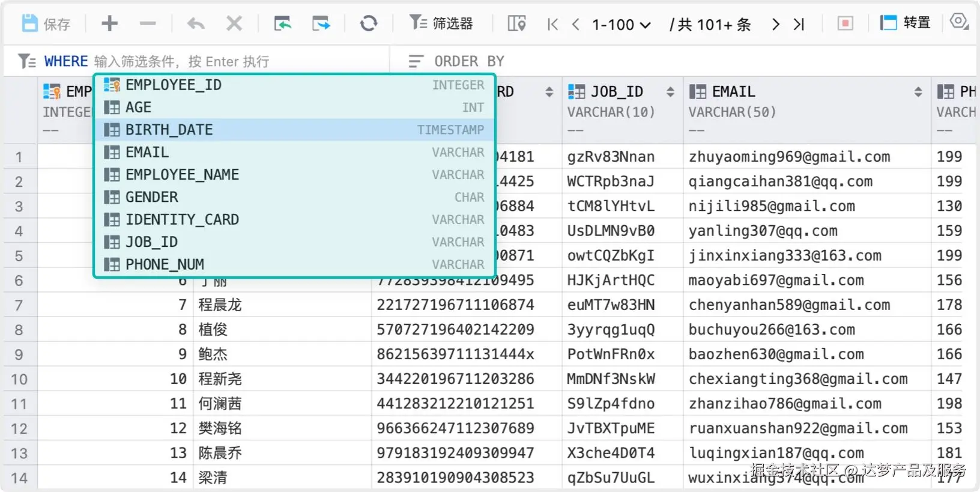
Task: Click the cell 程晨龙
Action: click(x=220, y=305)
